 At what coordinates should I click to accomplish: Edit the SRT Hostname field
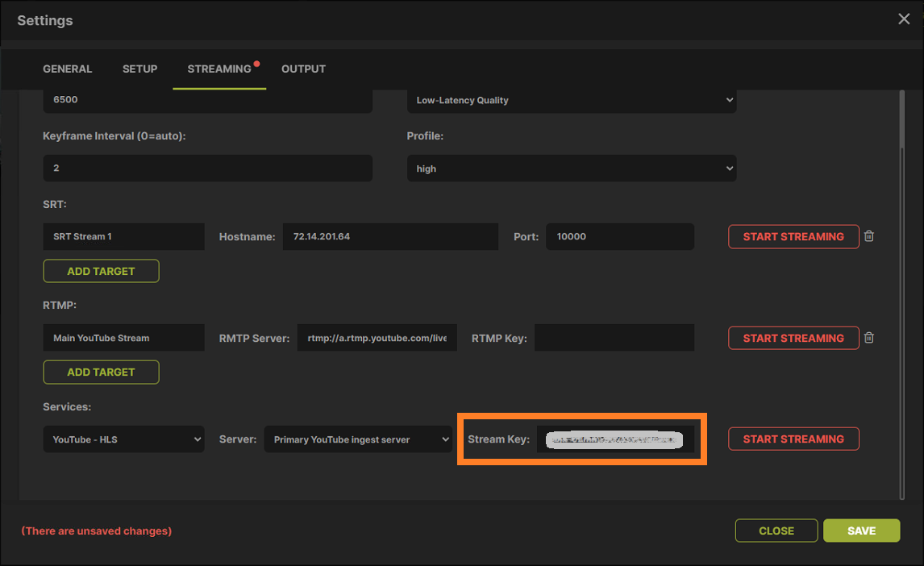coord(390,236)
